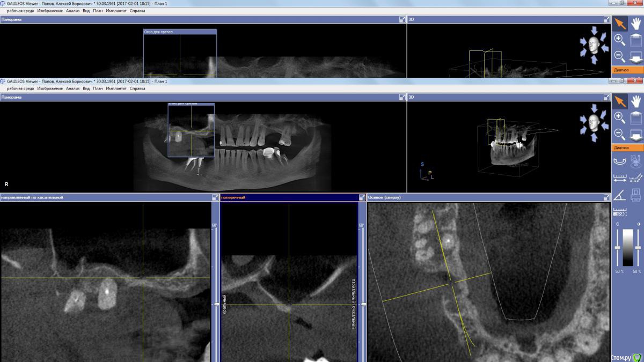Select the angle measurement tool
Viewport: 644px width, 362px height.
click(620, 194)
